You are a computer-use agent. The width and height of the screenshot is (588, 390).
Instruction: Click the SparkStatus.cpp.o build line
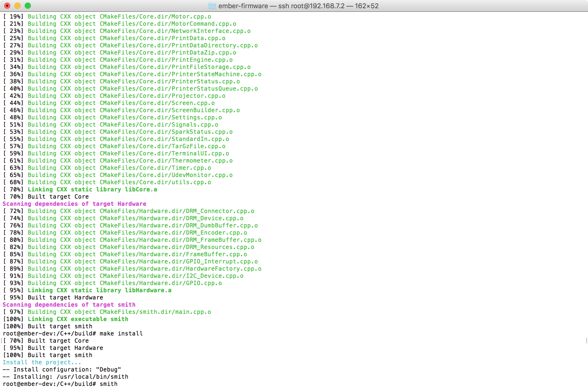pyautogui.click(x=118, y=132)
